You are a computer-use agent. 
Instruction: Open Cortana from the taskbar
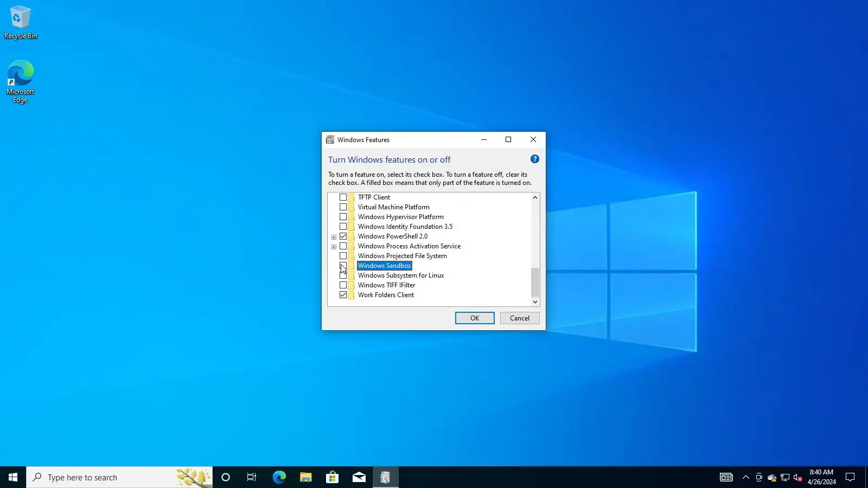point(226,477)
